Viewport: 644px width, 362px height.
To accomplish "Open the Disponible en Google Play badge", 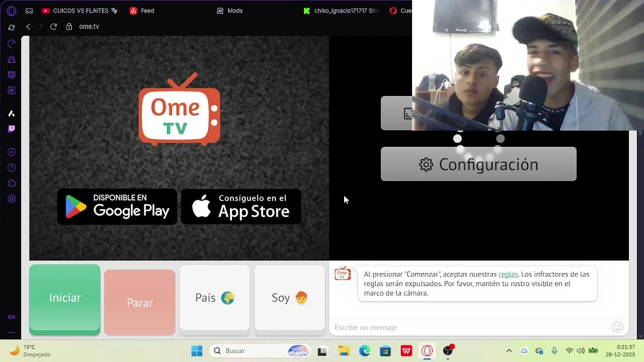I will tap(117, 207).
